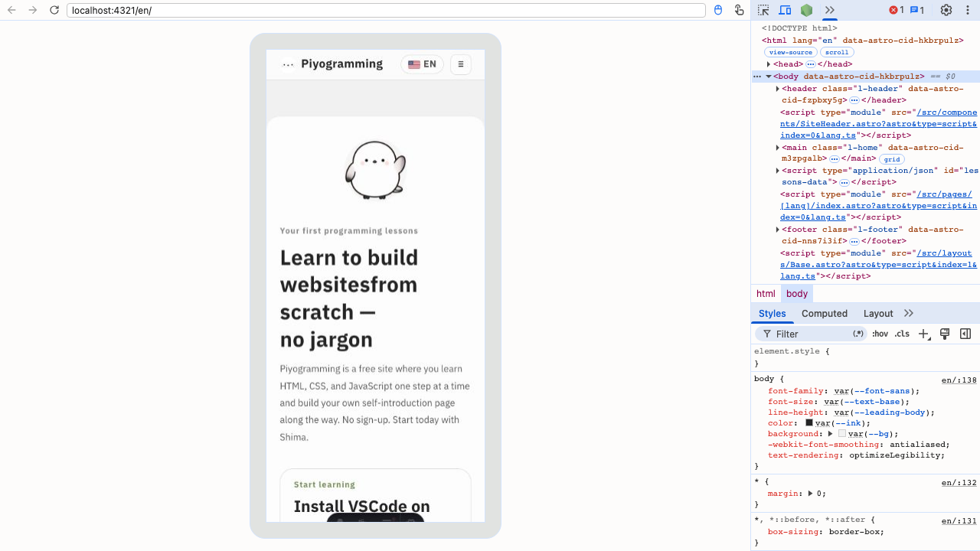Expand the margin shorthand property triangle
The width and height of the screenshot is (980, 551).
[812, 494]
